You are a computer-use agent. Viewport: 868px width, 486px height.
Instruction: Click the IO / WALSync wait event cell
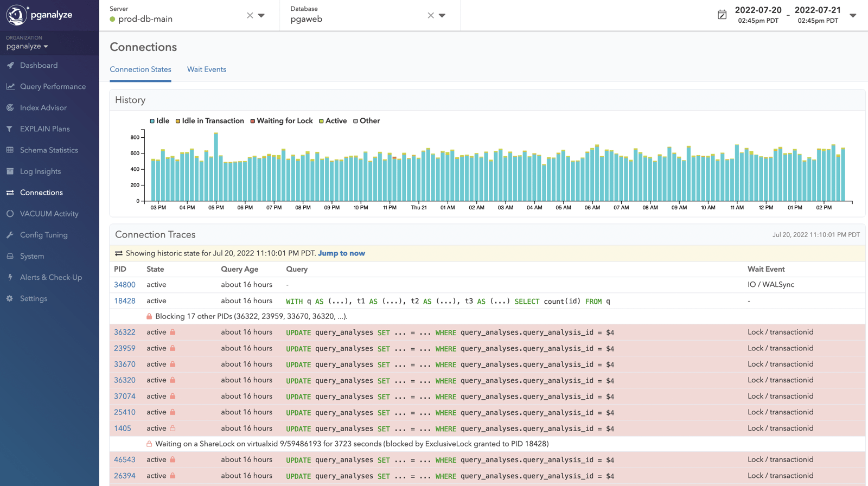771,285
